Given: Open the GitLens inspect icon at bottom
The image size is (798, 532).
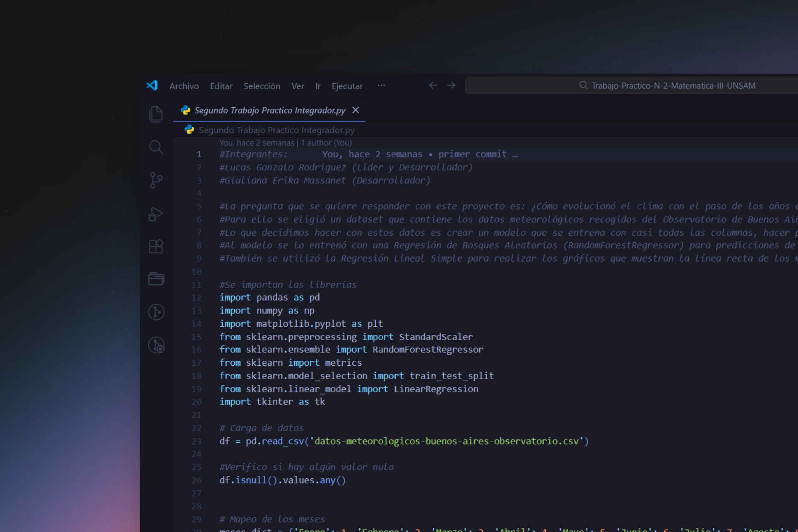Looking at the screenshot, I should coord(156,345).
